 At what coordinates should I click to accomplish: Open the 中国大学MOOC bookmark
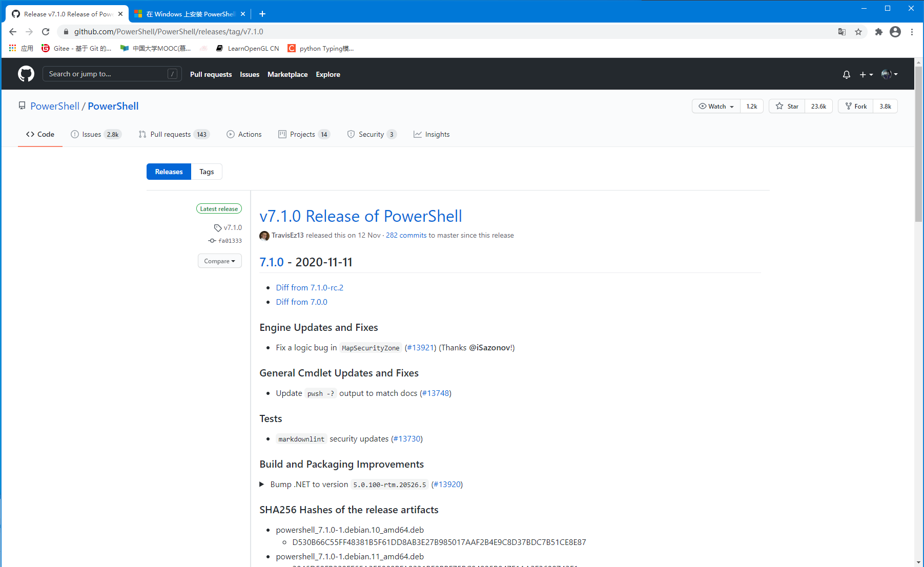point(156,48)
